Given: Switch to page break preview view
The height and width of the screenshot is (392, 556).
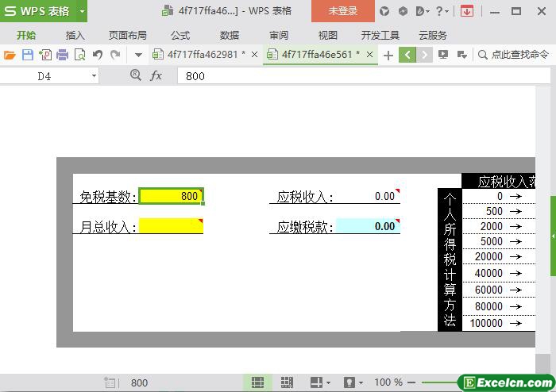Looking at the screenshot, I should coord(287,382).
